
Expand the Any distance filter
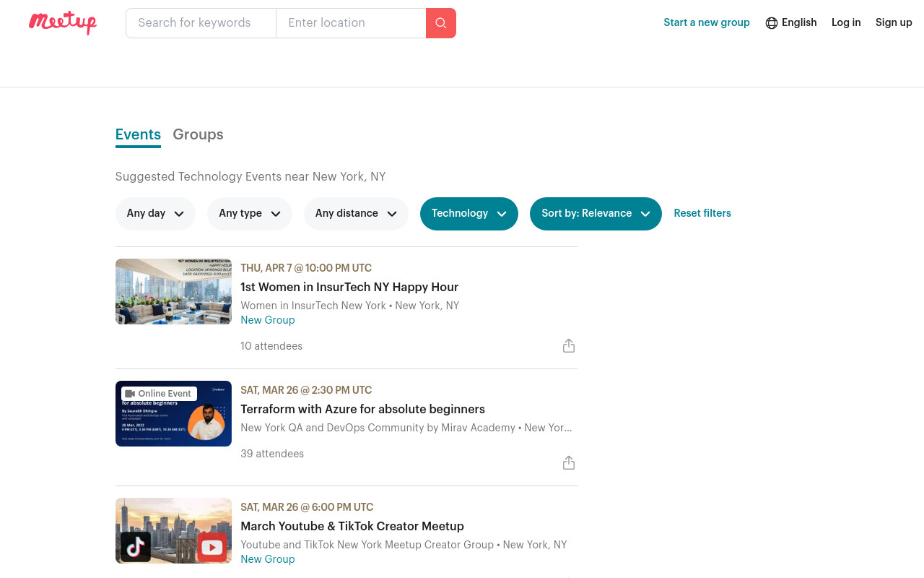coord(356,214)
